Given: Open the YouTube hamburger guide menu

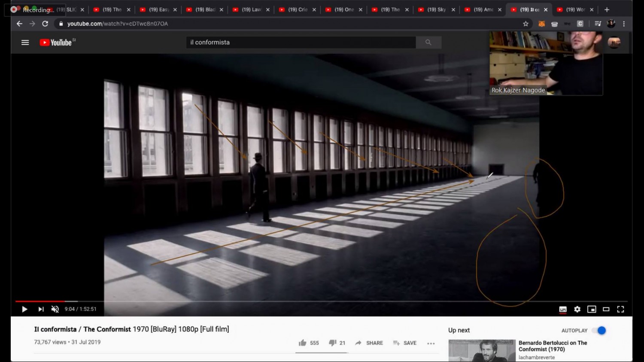Looking at the screenshot, I should [x=25, y=42].
